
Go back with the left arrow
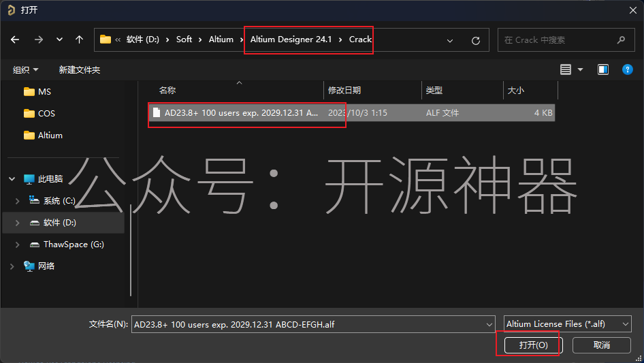pos(15,40)
